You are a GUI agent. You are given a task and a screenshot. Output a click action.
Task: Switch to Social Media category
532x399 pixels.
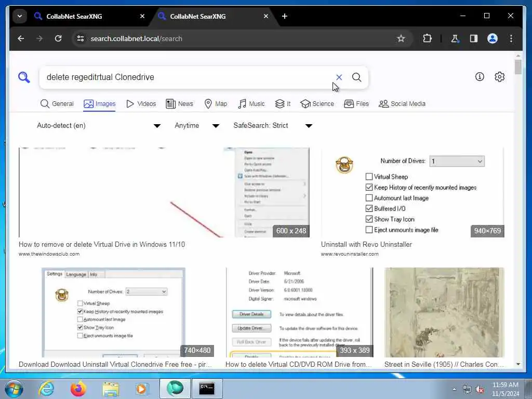point(402,104)
